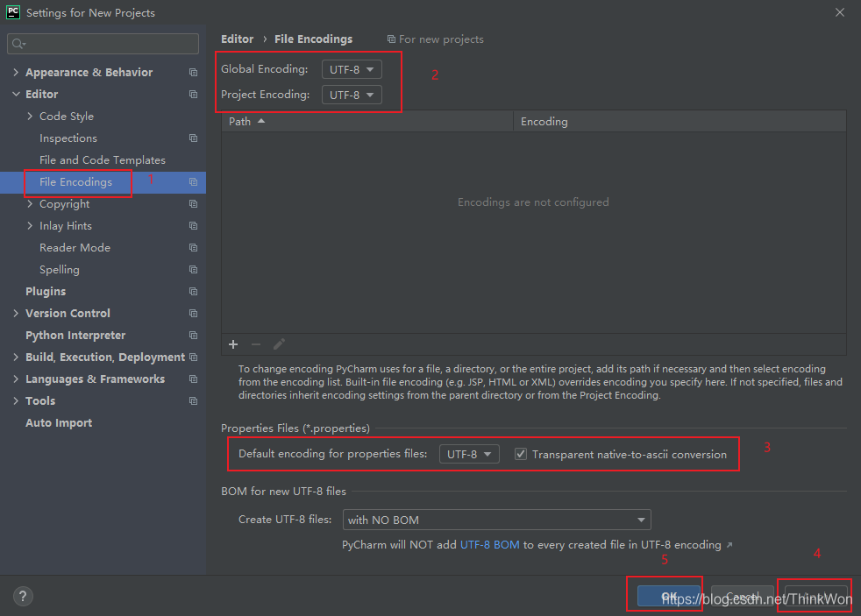
Task: Click the project-level icon beside Languages & Frameworks
Action: click(x=193, y=379)
